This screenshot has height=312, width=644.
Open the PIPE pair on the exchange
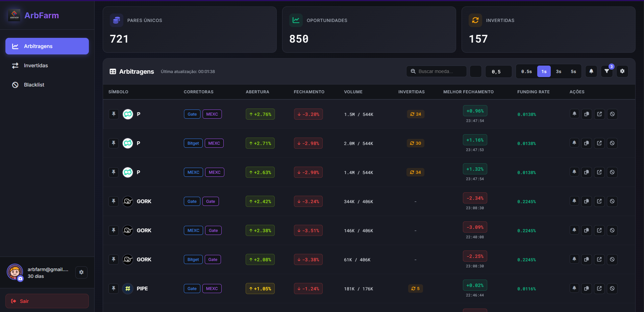(600, 288)
